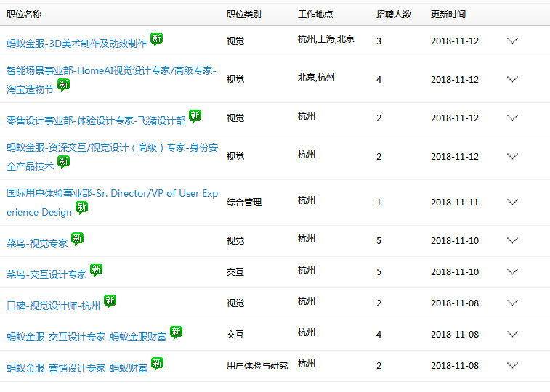This screenshot has width=550, height=392.
Task: Open the 菜鸟-视觉专家 job link
Action: pos(37,243)
